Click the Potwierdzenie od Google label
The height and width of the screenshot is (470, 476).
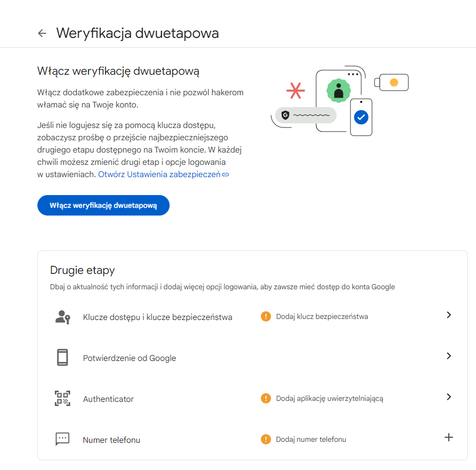129,358
